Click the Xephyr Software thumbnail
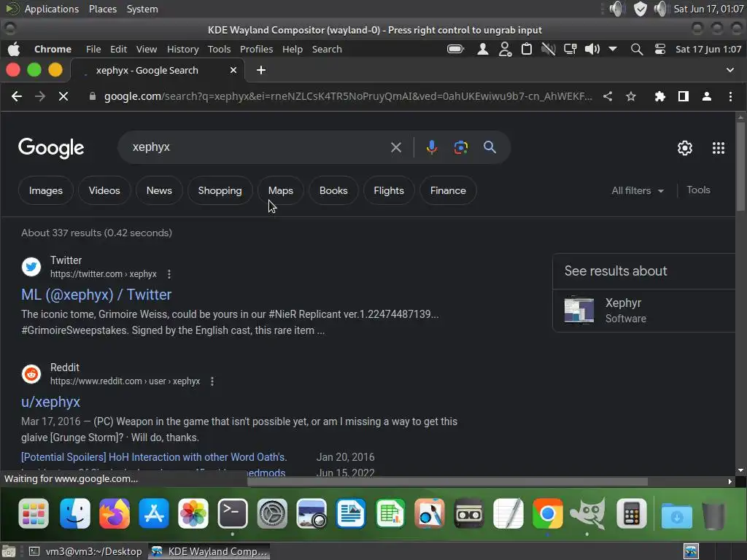The height and width of the screenshot is (560, 747). 578,310
